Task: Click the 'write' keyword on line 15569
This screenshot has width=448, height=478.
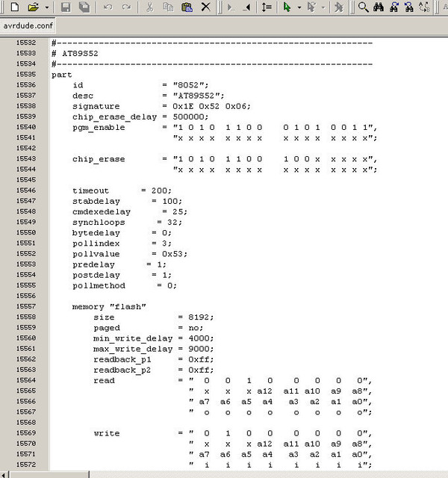Action: [107, 433]
